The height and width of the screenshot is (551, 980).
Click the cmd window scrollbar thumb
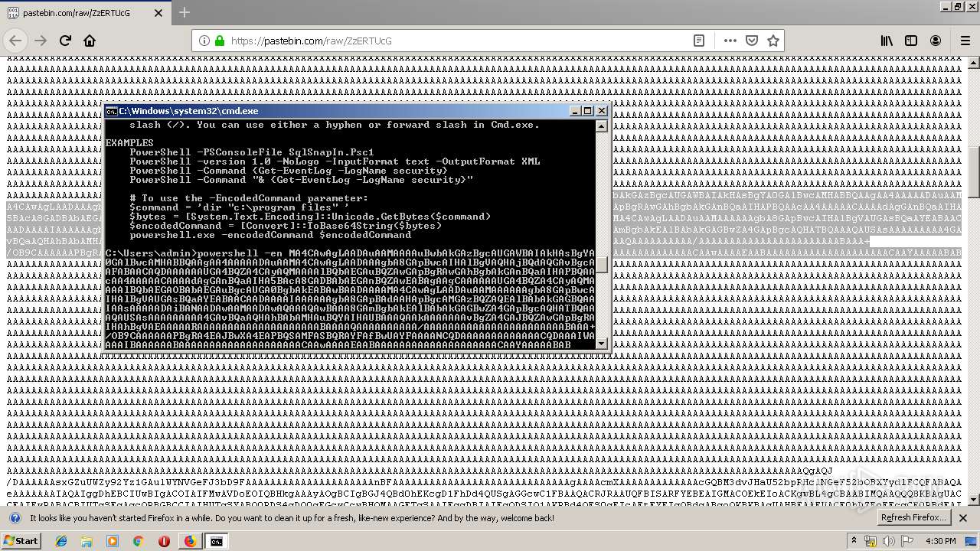click(602, 265)
